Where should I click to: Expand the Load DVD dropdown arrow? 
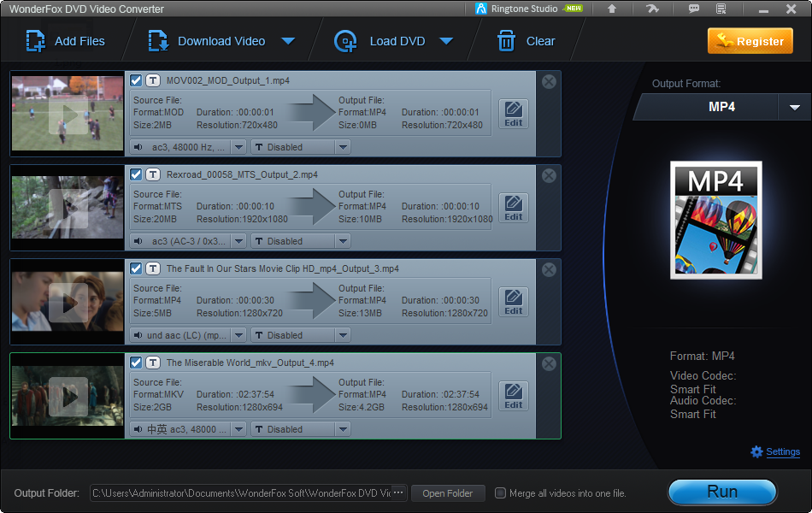446,41
